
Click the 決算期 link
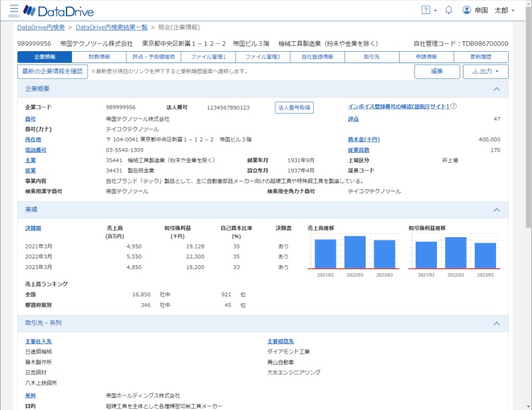(33, 228)
